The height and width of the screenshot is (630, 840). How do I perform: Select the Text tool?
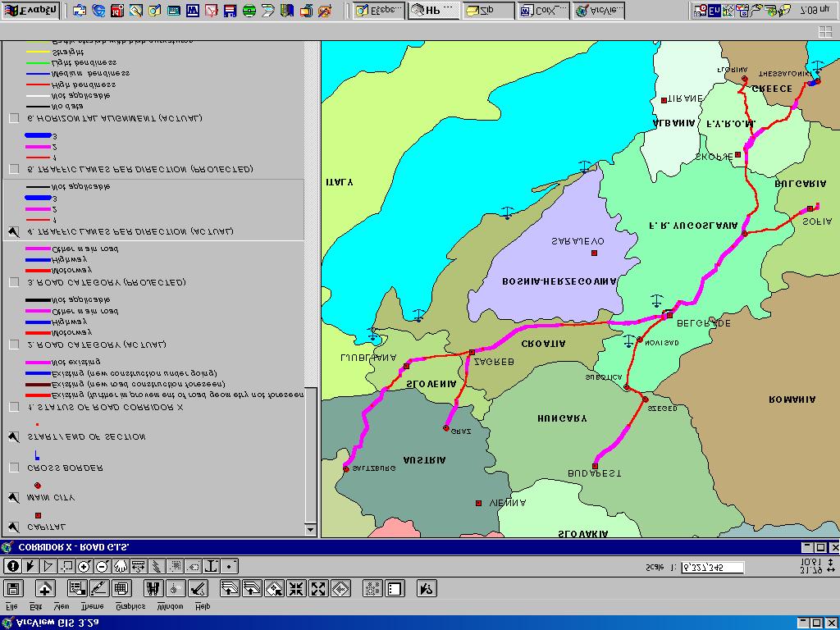click(x=211, y=566)
